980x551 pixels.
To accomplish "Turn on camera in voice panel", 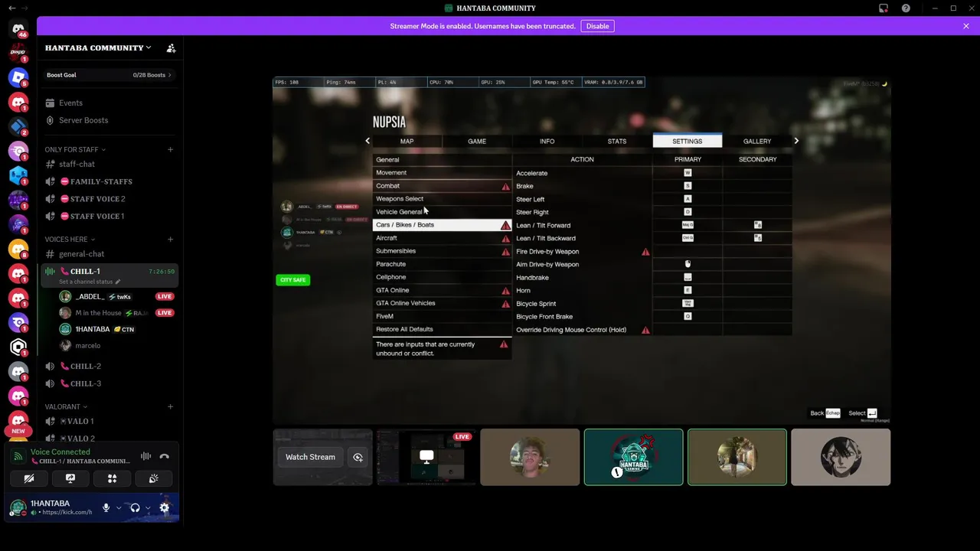I will point(29,478).
